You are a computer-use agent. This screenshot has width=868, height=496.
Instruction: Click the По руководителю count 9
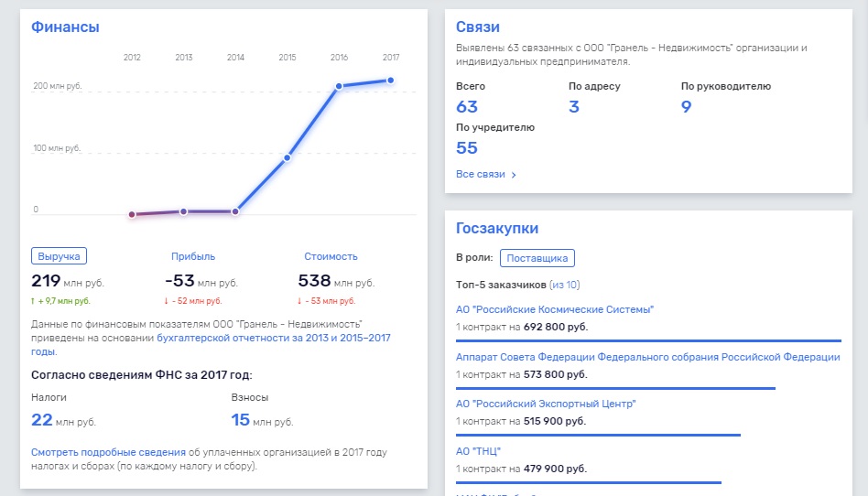(687, 106)
